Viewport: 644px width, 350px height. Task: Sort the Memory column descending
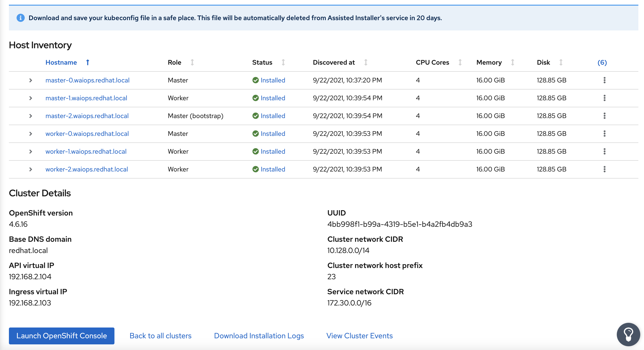pyautogui.click(x=512, y=62)
